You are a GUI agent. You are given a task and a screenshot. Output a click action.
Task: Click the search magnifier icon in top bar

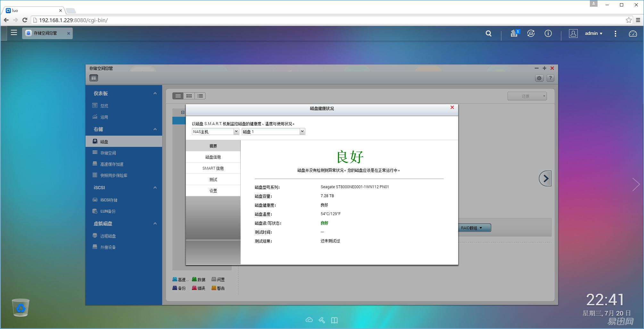point(488,33)
